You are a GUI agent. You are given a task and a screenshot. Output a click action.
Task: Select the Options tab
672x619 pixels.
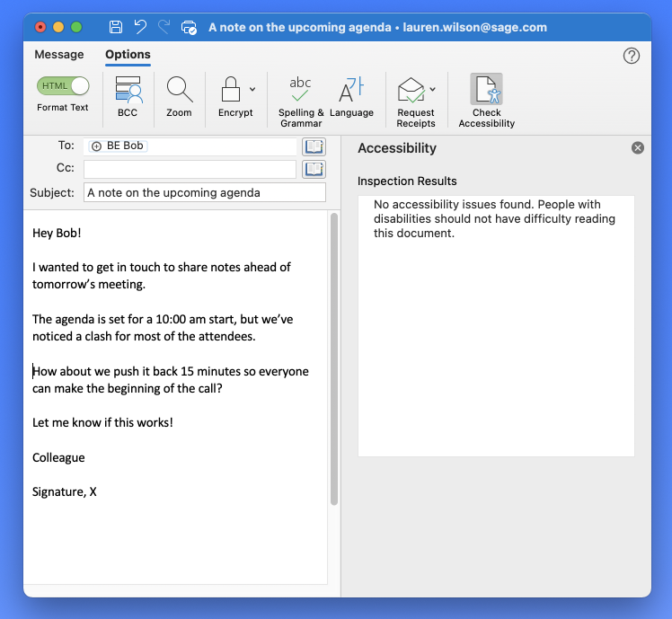(x=128, y=55)
